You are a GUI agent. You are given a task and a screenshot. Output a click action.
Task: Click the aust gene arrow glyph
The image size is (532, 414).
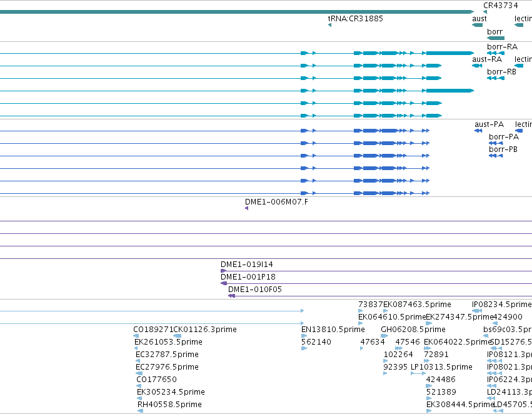[x=478, y=25]
